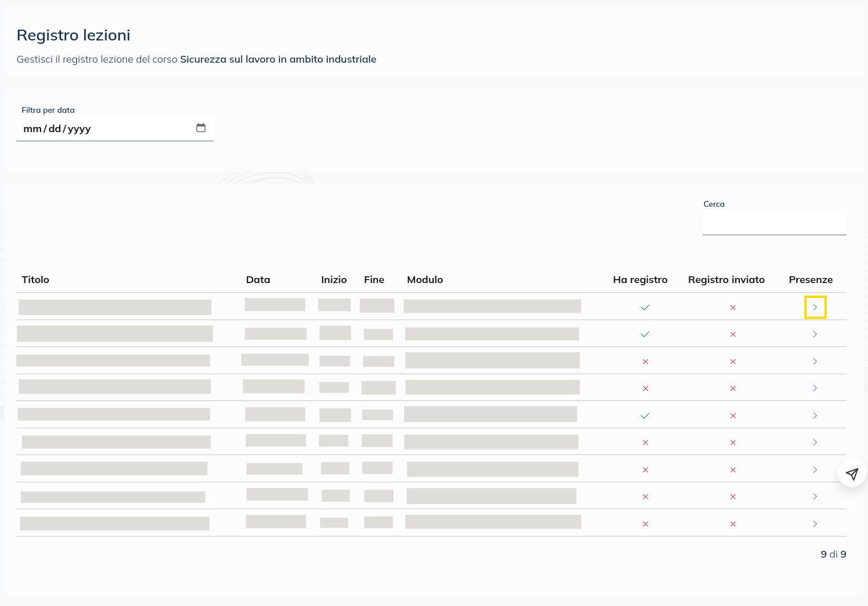Open Presenze chevron in third row
This screenshot has height=606, width=868.
815,362
